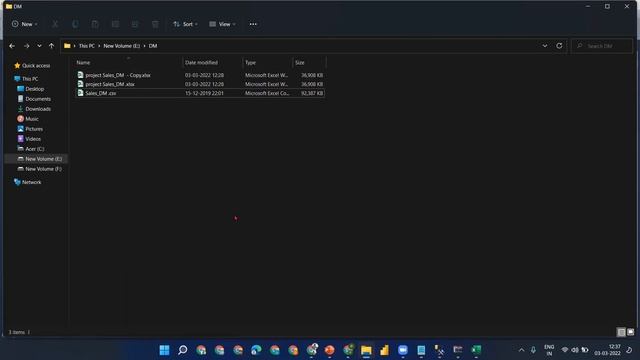Click This PC breadcrumb in address bar

pyautogui.click(x=87, y=46)
